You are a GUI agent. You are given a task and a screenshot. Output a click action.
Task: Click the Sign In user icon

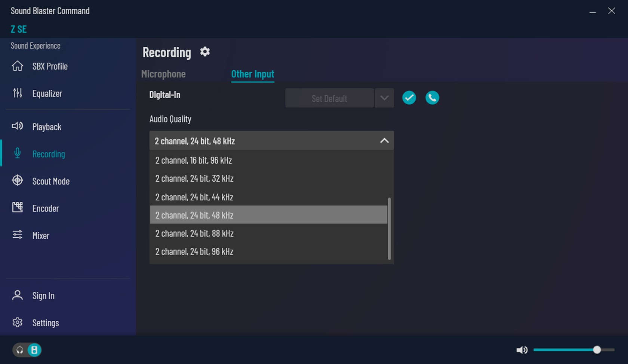coord(17,295)
